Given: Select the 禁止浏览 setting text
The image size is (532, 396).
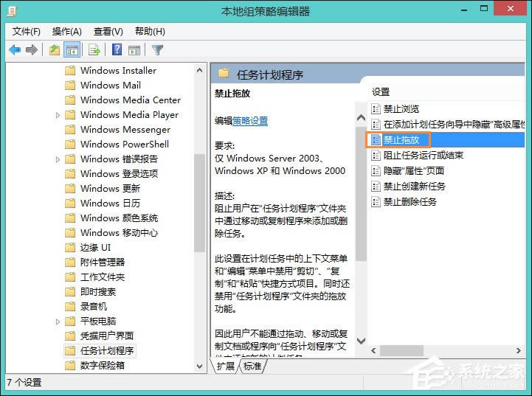Looking at the screenshot, I should (401, 109).
